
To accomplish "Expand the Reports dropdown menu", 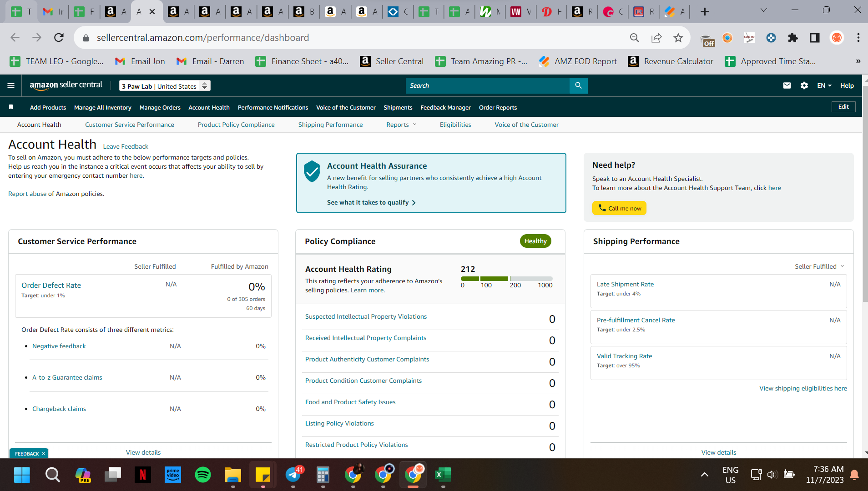I will tap(401, 125).
